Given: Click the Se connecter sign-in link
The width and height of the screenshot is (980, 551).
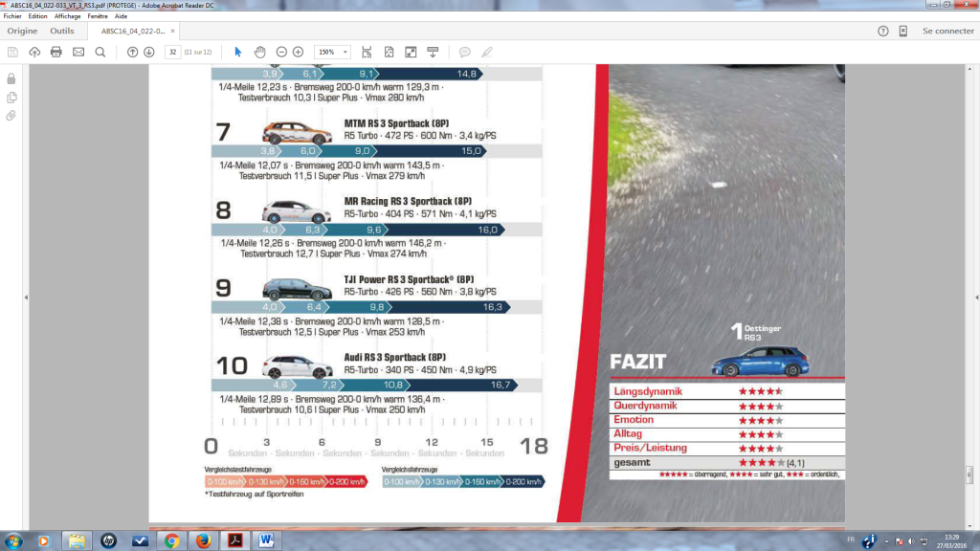Looking at the screenshot, I should click(947, 31).
